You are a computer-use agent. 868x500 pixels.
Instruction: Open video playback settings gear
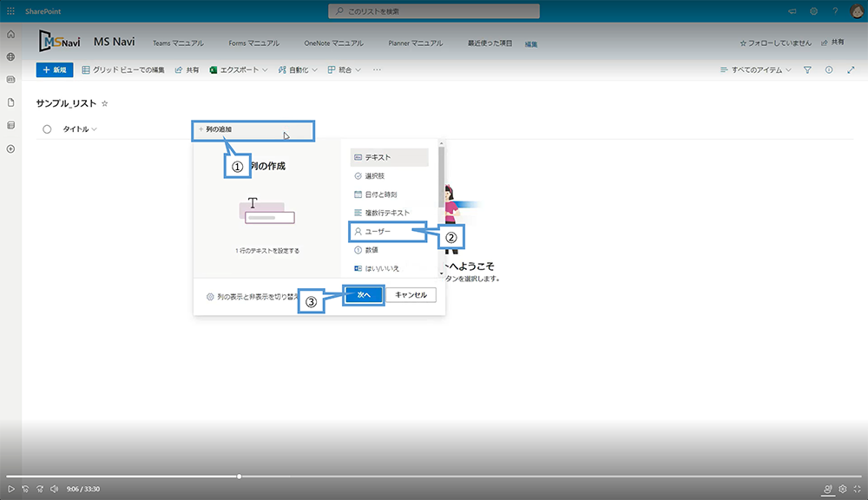tap(843, 489)
